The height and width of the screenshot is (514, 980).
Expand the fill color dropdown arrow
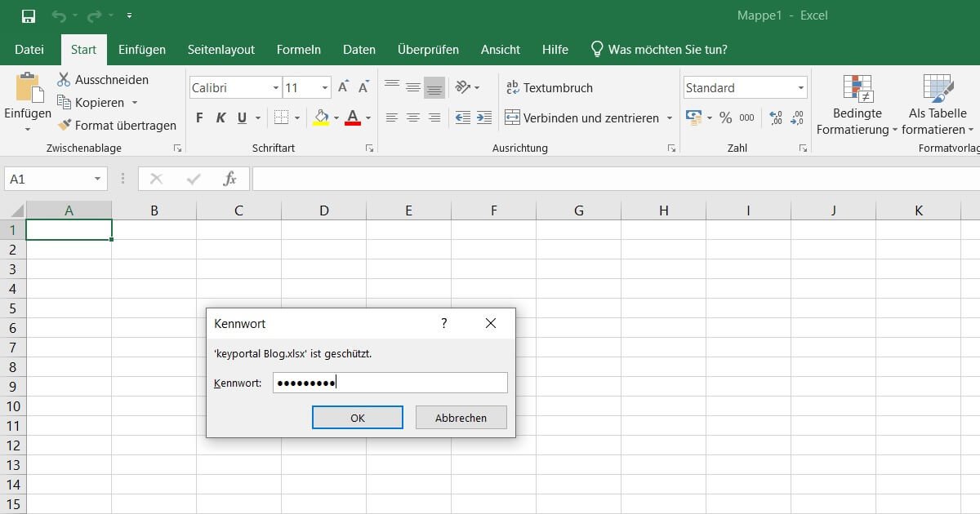coord(336,118)
